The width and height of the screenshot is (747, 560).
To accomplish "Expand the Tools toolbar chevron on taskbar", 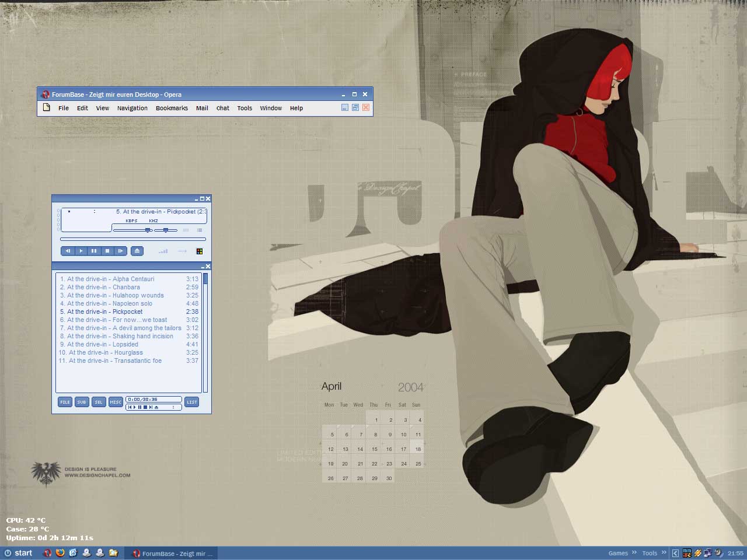I will (x=664, y=552).
